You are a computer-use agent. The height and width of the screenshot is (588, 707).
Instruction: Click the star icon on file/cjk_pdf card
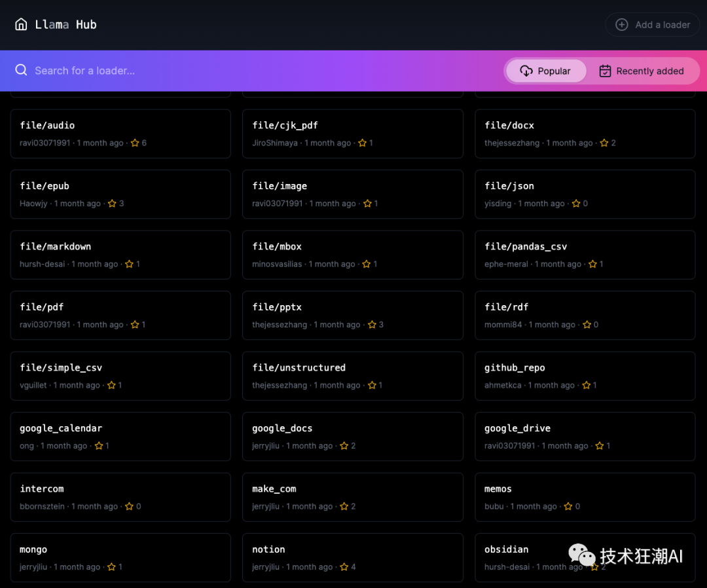(x=363, y=143)
